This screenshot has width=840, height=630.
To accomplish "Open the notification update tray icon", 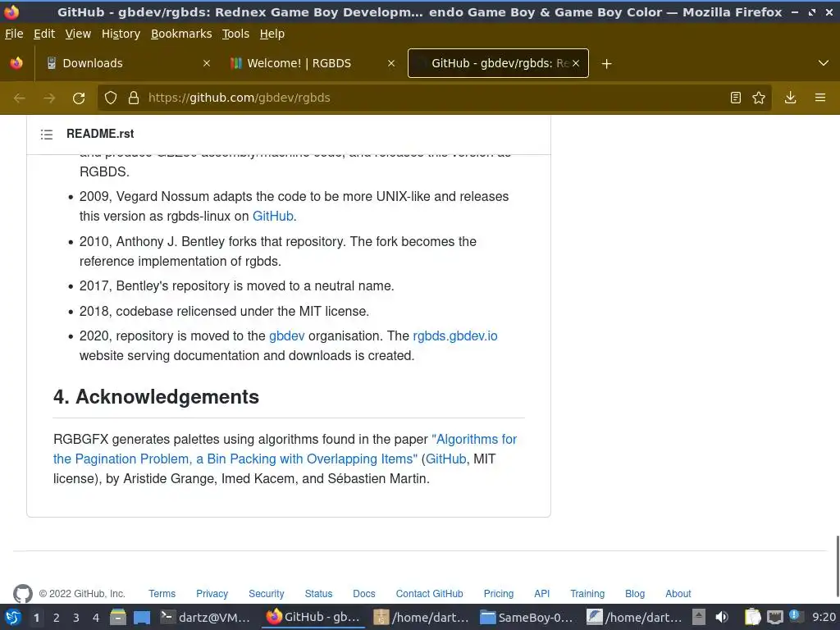I will coord(795,616).
